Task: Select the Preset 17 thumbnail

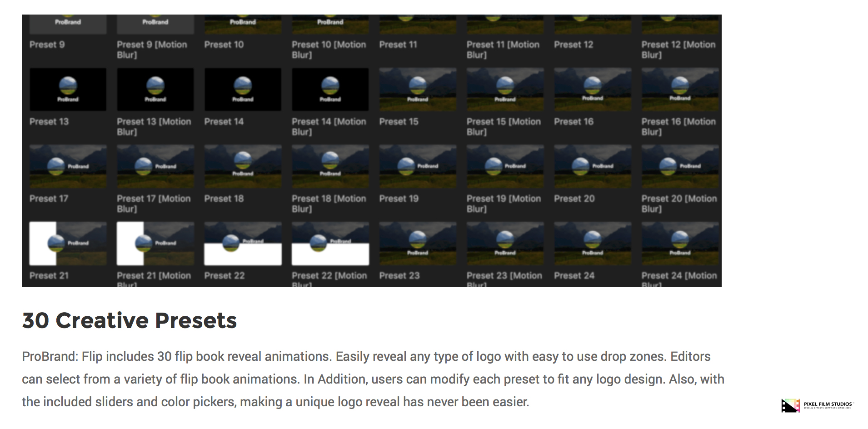Action: [x=68, y=166]
